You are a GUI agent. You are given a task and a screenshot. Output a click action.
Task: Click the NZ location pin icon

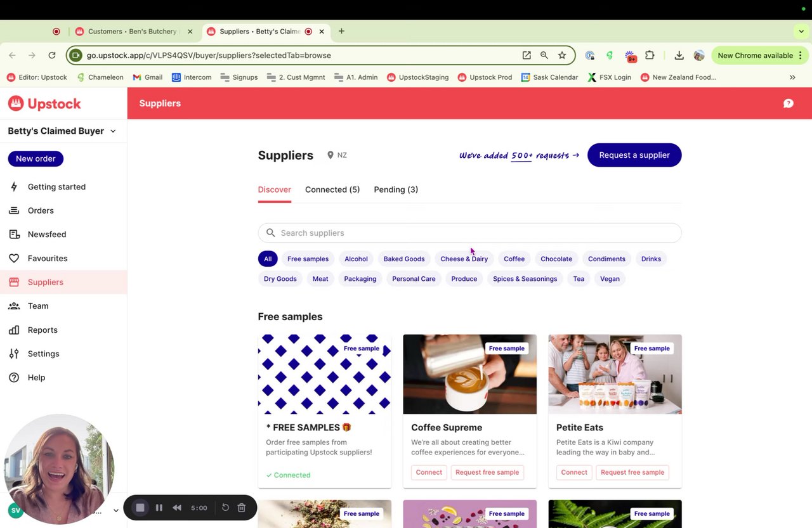(330, 155)
